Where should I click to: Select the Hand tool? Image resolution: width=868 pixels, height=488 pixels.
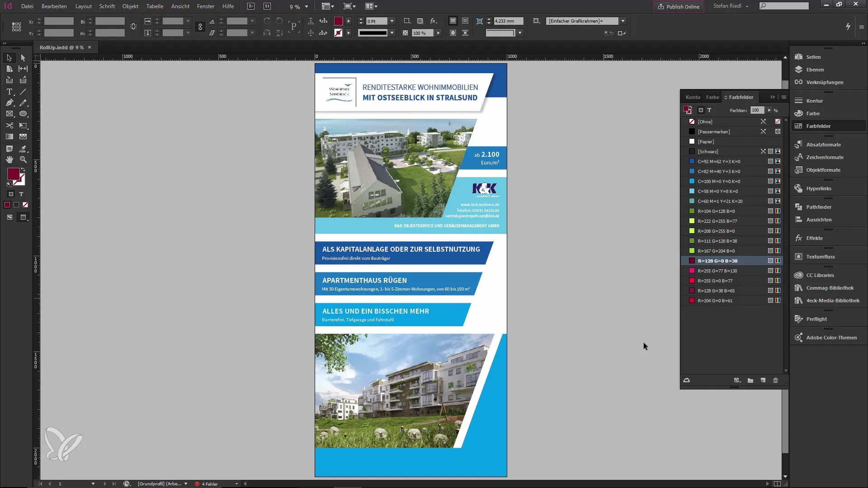[x=9, y=160]
